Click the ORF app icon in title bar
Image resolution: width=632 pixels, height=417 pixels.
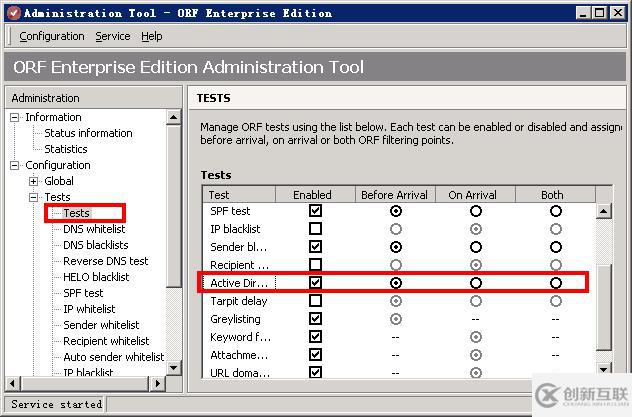tap(11, 12)
